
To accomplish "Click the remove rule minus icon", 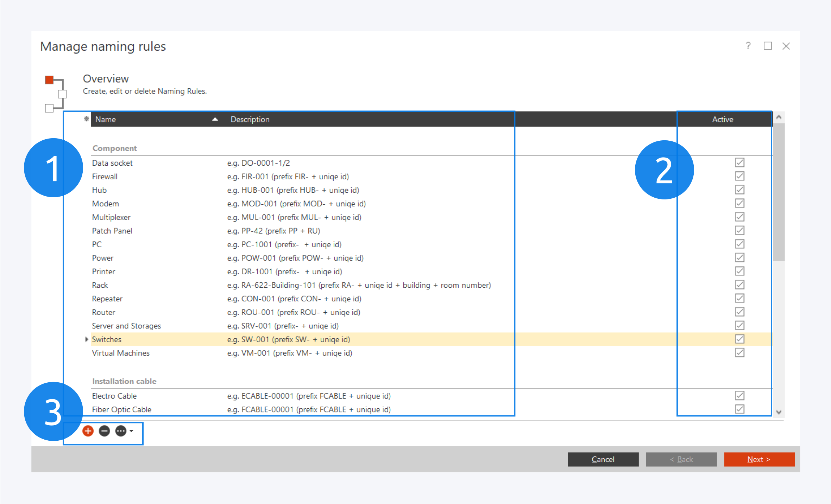I will pyautogui.click(x=105, y=431).
